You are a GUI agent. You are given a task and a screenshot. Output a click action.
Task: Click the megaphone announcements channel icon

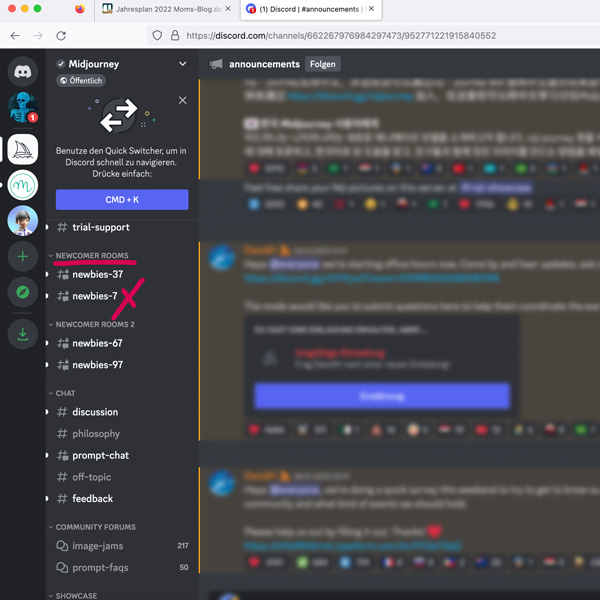point(216,64)
